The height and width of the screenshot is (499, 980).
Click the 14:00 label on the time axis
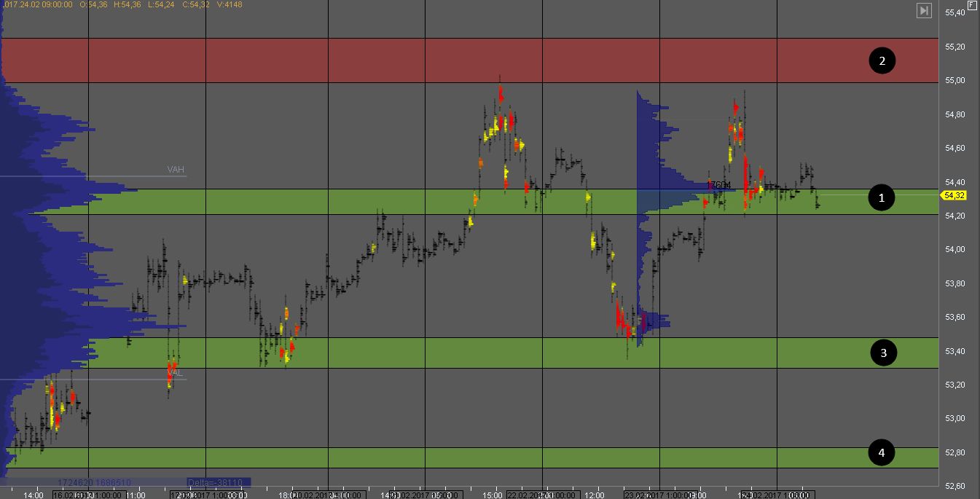coord(33,495)
